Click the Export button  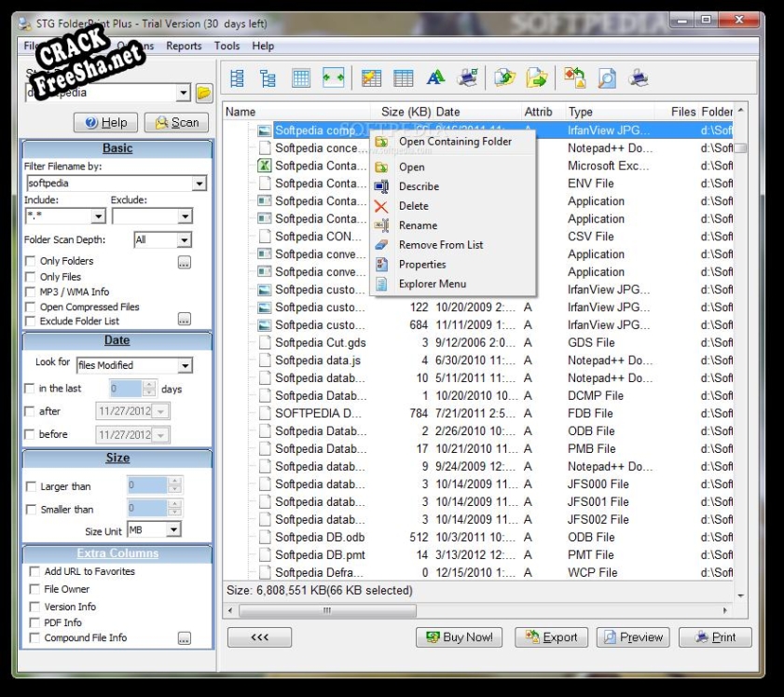coord(552,637)
